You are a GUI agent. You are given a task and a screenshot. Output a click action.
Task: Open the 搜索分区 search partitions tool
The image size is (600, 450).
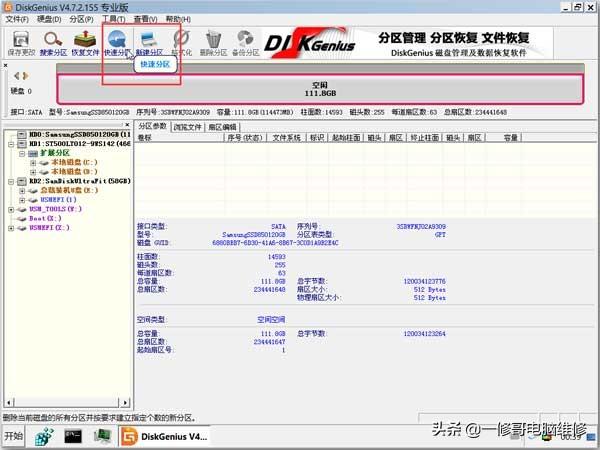pos(53,43)
